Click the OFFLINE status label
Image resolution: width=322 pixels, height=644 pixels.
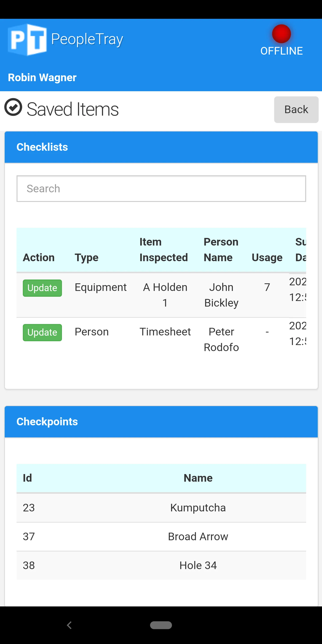(x=282, y=51)
